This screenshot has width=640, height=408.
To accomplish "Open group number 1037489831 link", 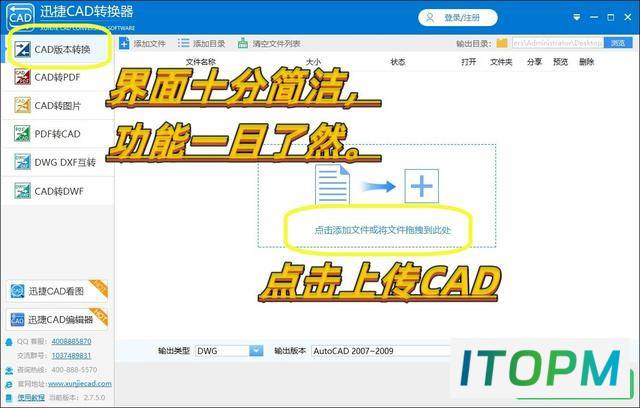I will (71, 356).
